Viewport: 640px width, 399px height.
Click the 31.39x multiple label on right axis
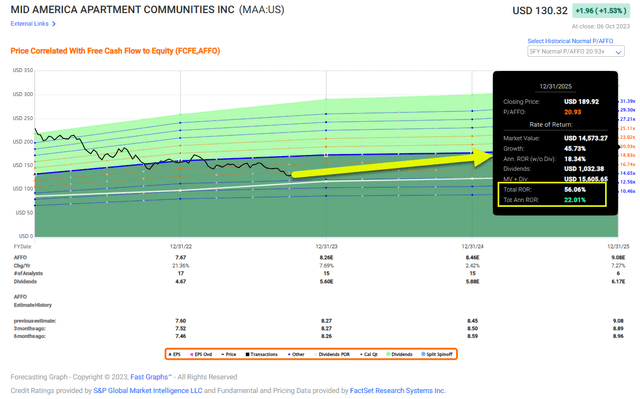(628, 101)
